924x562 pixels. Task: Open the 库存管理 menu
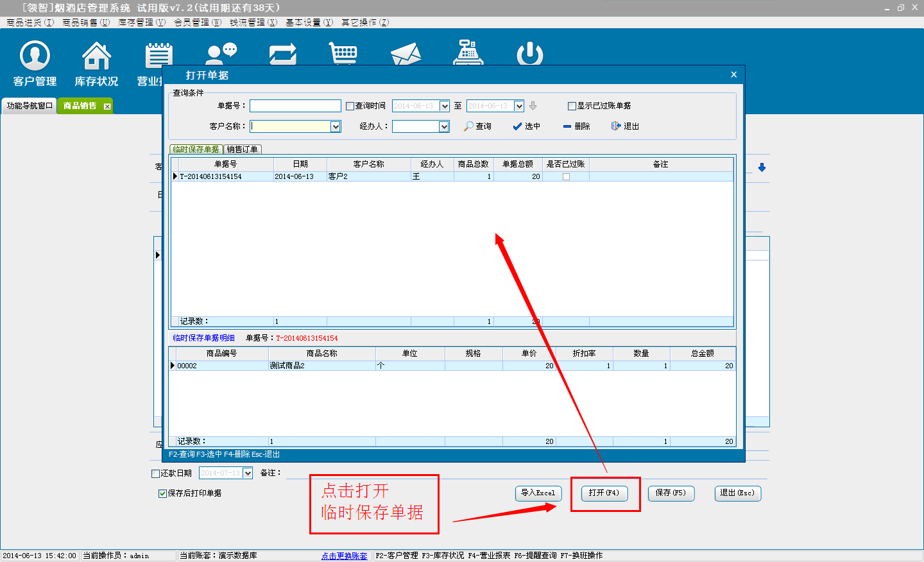coord(141,22)
